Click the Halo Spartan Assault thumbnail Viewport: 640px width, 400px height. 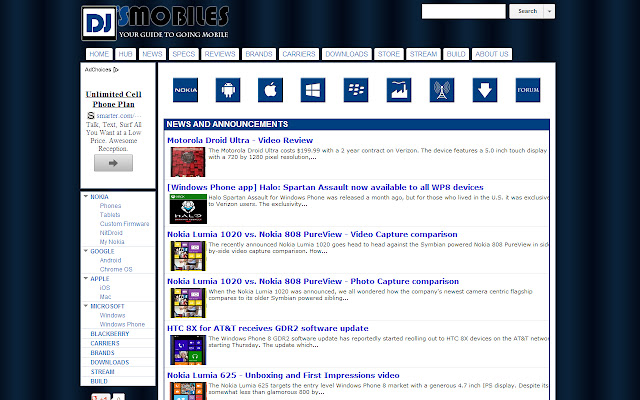(x=188, y=209)
